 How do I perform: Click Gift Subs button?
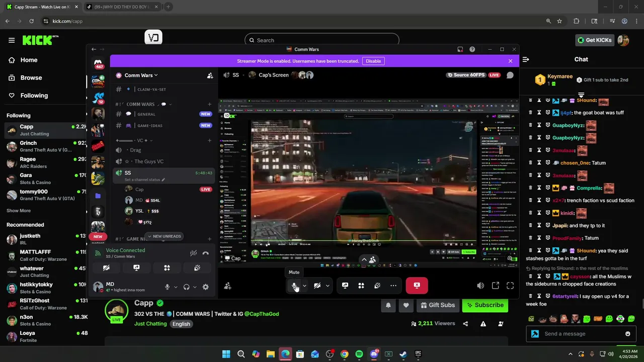point(437,305)
